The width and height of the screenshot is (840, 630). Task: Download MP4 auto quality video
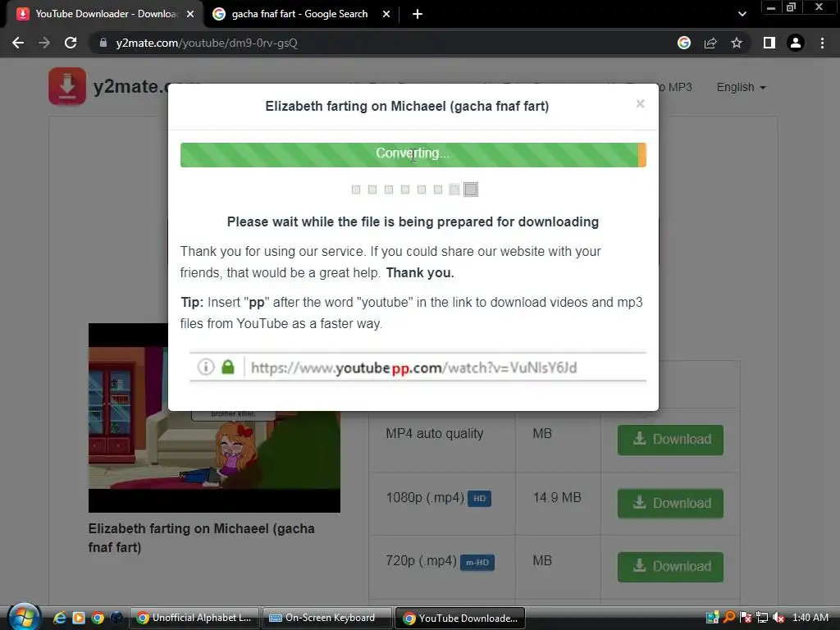pos(670,440)
